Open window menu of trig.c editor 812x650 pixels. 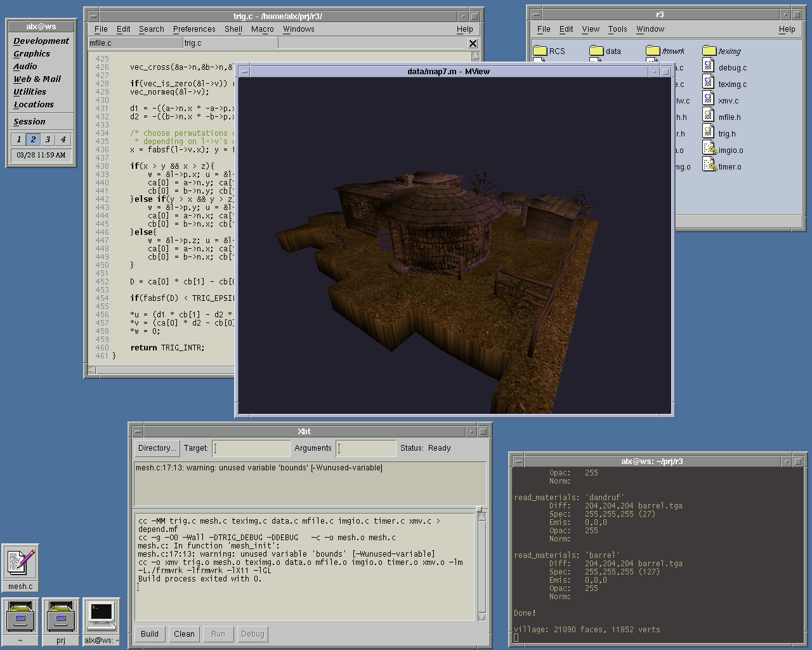pos(93,17)
